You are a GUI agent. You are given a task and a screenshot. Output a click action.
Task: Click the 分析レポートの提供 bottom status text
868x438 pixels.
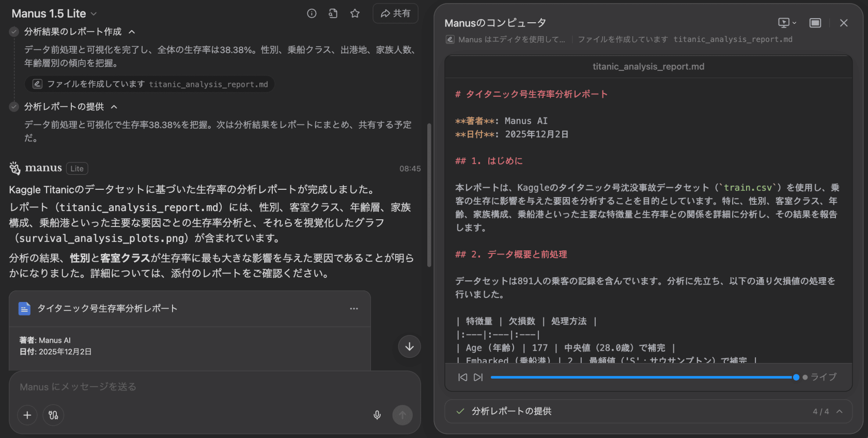(x=512, y=412)
